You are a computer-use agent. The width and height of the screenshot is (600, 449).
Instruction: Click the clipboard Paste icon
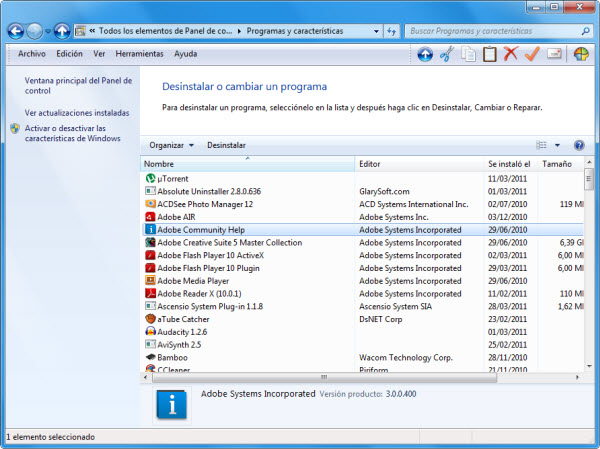[489, 54]
